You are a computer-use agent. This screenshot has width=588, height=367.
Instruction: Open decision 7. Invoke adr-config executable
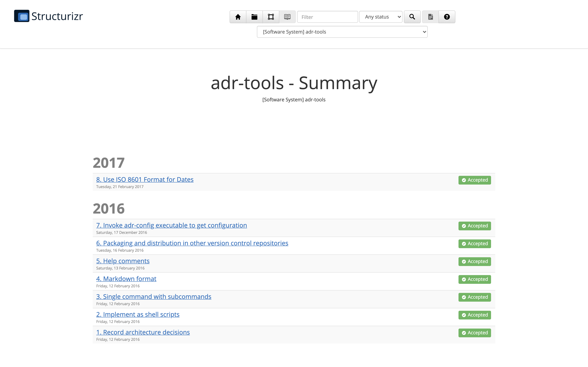point(171,225)
